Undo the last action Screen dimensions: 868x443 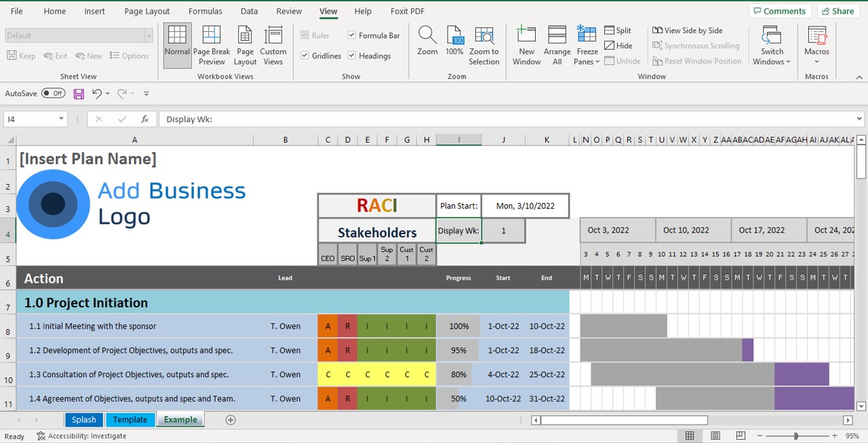tap(97, 94)
